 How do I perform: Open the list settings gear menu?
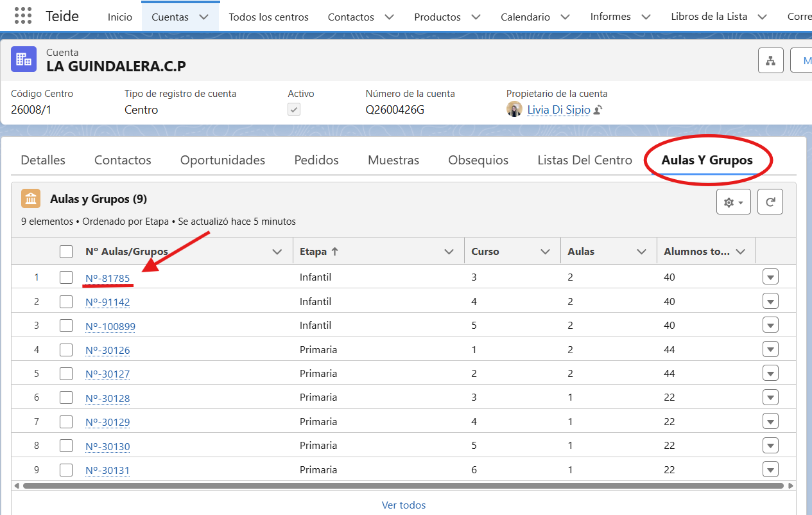coord(734,202)
